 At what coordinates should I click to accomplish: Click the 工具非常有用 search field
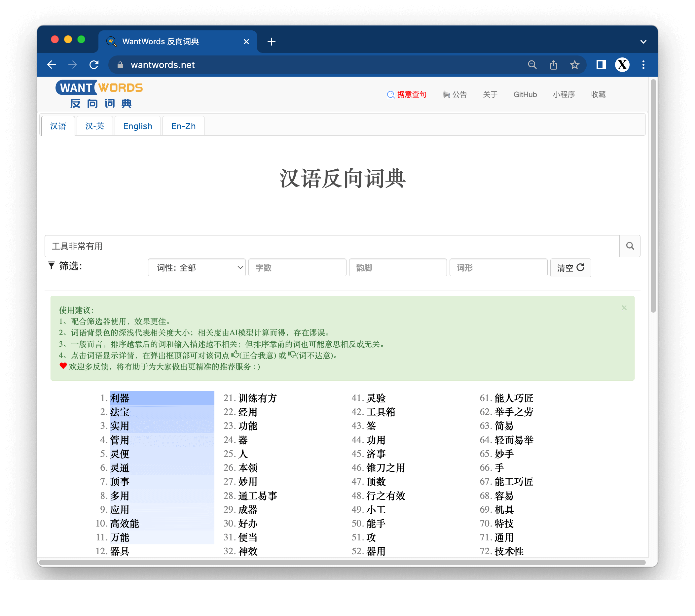[x=332, y=246]
